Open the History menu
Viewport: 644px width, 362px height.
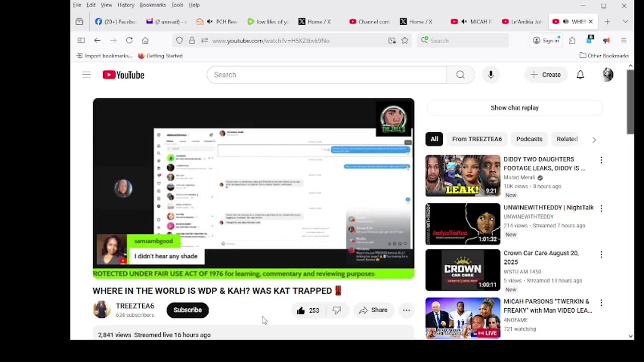126,5
